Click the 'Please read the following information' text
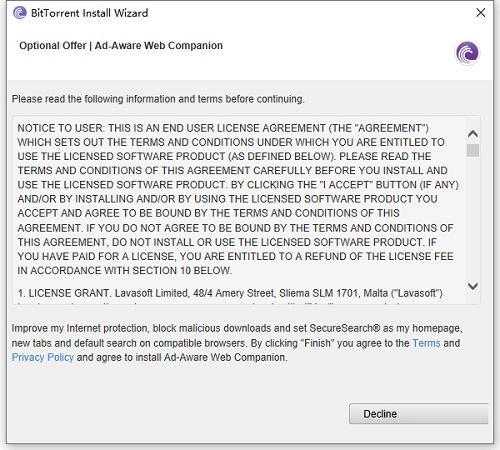 click(158, 99)
